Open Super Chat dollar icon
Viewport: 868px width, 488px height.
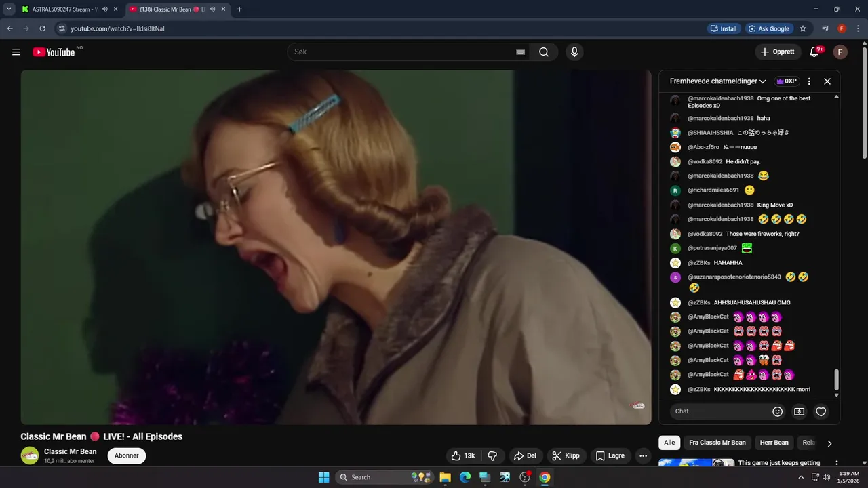coord(800,411)
